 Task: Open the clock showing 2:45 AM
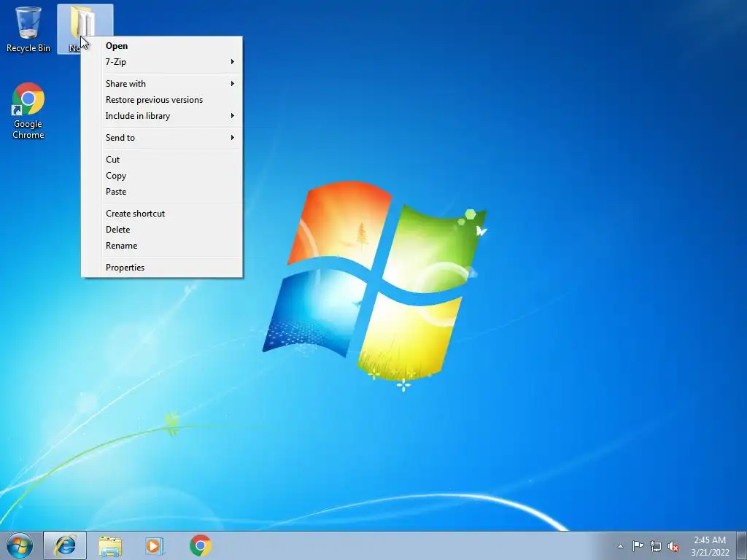click(710, 546)
